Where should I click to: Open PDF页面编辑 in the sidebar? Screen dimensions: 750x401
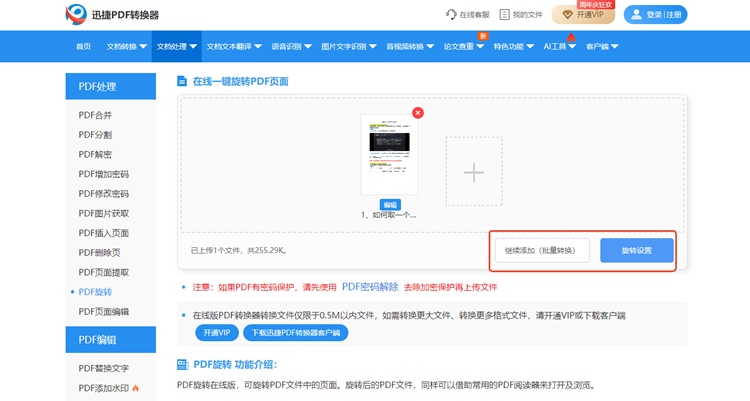point(104,311)
